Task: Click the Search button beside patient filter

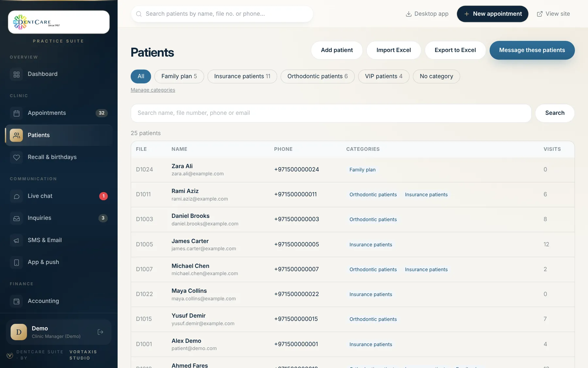Action: click(555, 113)
